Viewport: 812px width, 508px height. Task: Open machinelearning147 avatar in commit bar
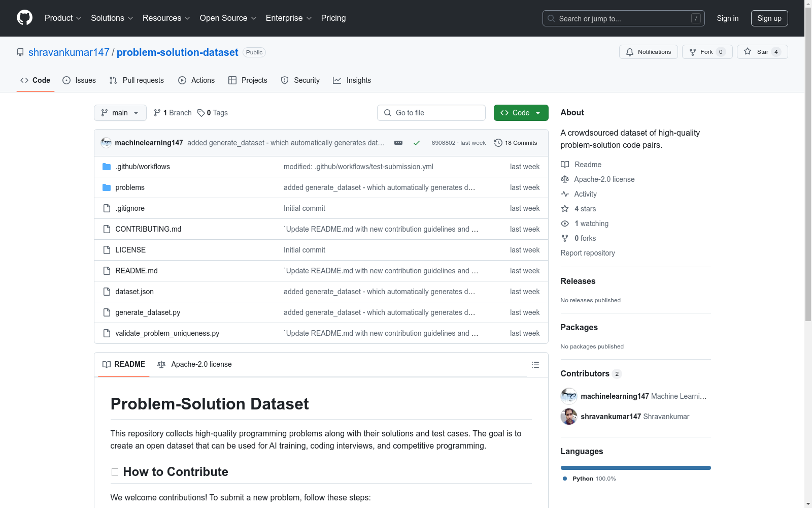[106, 143]
